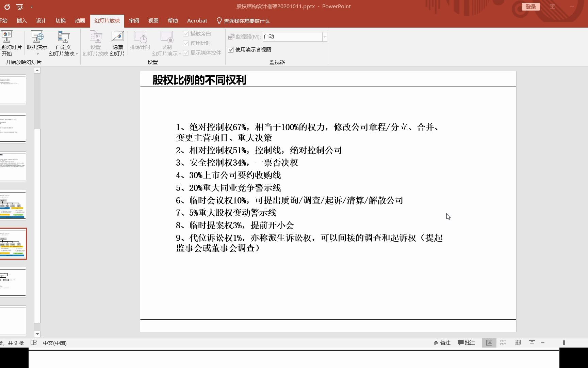Click text line 3、安全控制权34%
The height and width of the screenshot is (368, 588).
[x=237, y=163]
